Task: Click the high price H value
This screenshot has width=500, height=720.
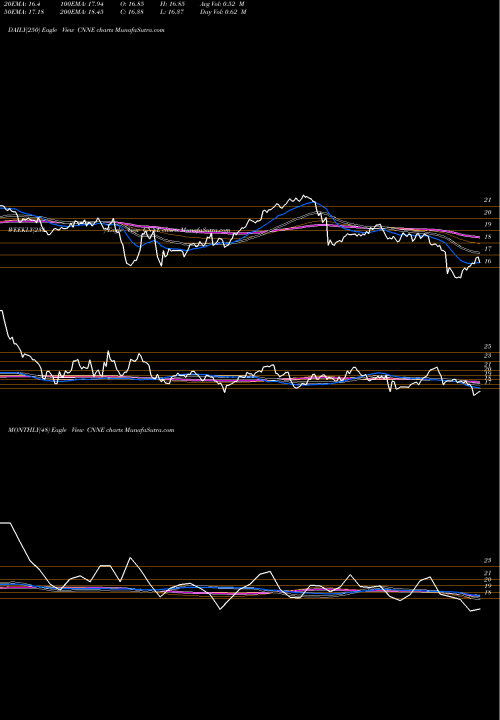Action: [x=172, y=4]
